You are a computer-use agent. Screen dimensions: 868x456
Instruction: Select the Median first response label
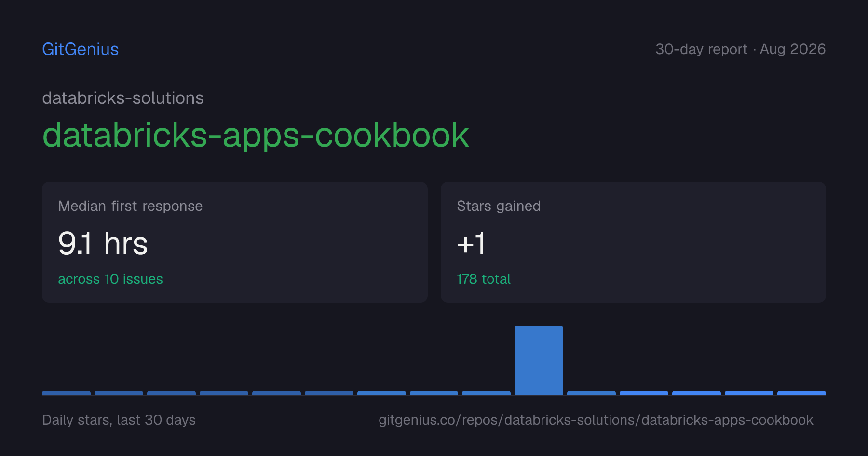click(x=130, y=206)
